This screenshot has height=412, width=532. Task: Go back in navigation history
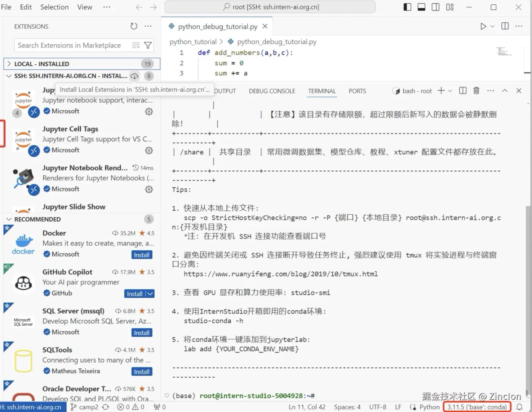(x=139, y=7)
